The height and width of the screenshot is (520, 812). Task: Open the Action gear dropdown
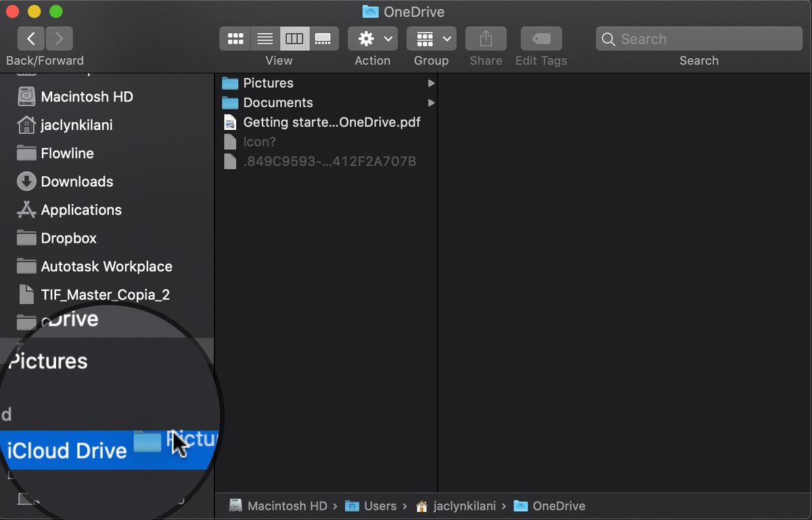coord(372,39)
